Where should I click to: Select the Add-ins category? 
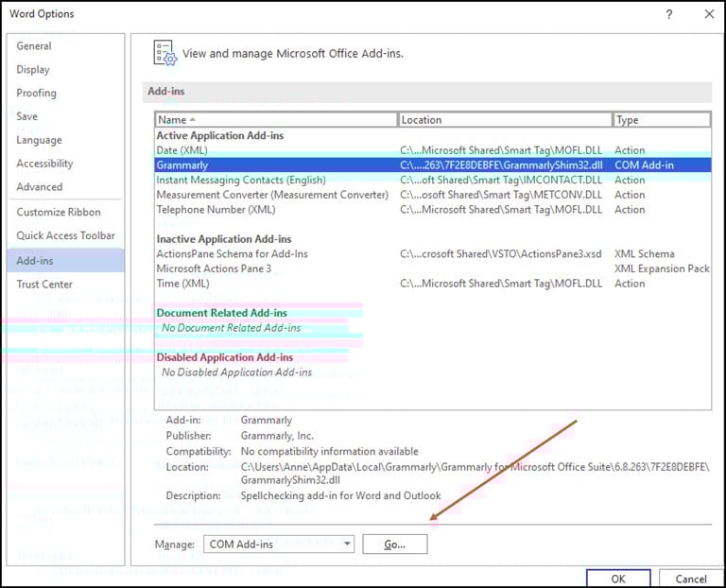click(66, 260)
